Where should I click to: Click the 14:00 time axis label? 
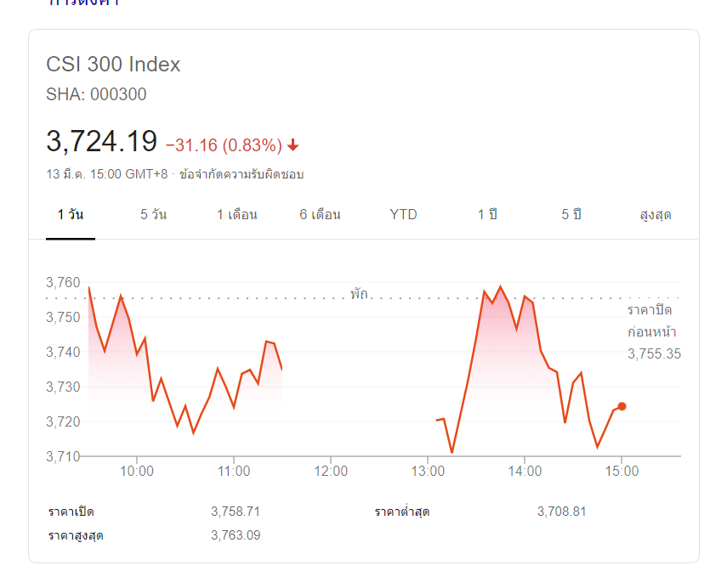pyautogui.click(x=525, y=471)
